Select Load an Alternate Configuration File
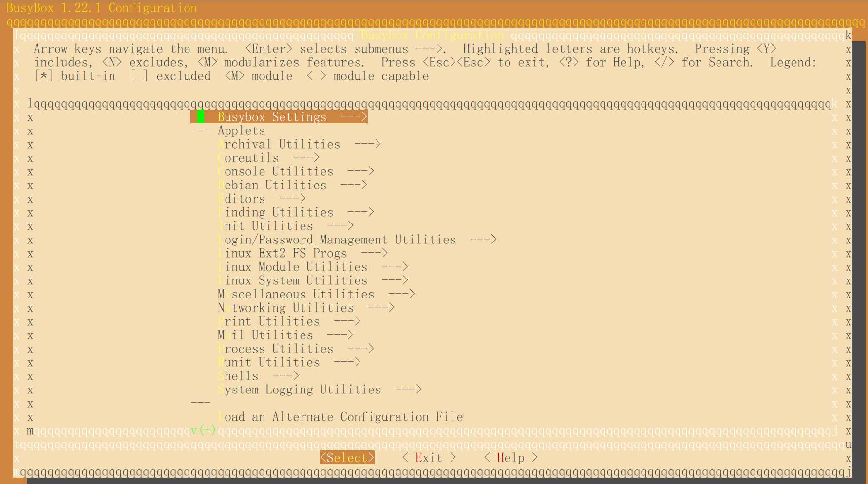This screenshot has width=868, height=484. point(340,417)
